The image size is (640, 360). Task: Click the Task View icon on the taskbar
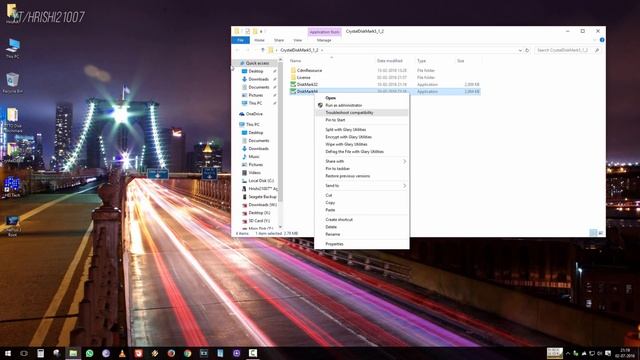pos(24,353)
